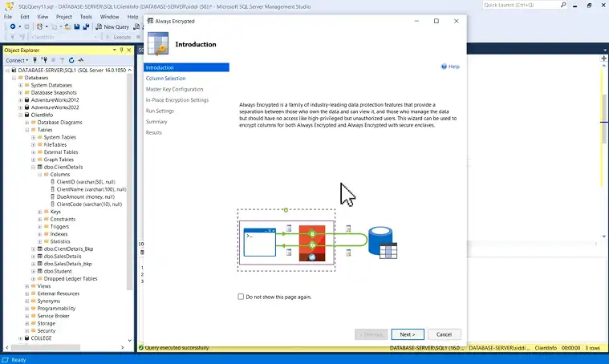Select 'ClientName (varchar(100), null)' column
The image size is (609, 364).
coord(91,189)
